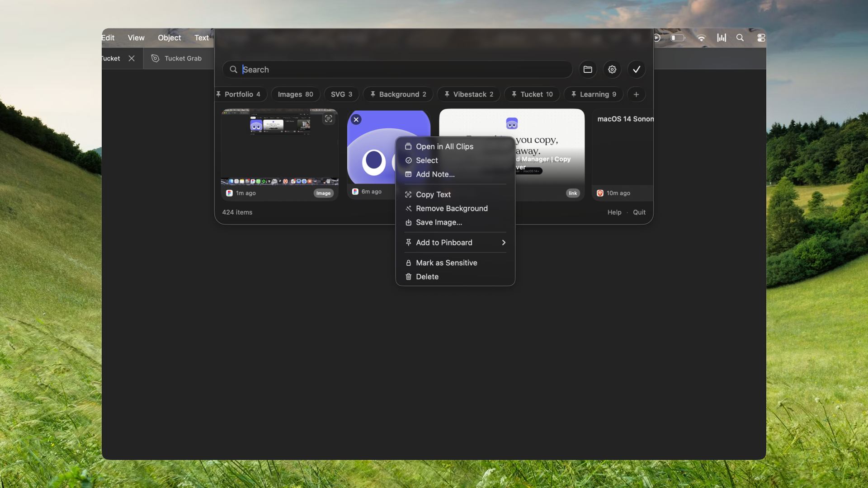Open the Text menu in menu bar

pyautogui.click(x=202, y=38)
